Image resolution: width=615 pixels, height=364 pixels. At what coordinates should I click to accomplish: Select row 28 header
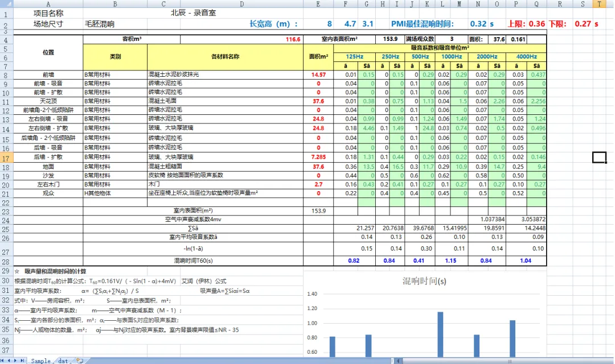pyautogui.click(x=6, y=262)
